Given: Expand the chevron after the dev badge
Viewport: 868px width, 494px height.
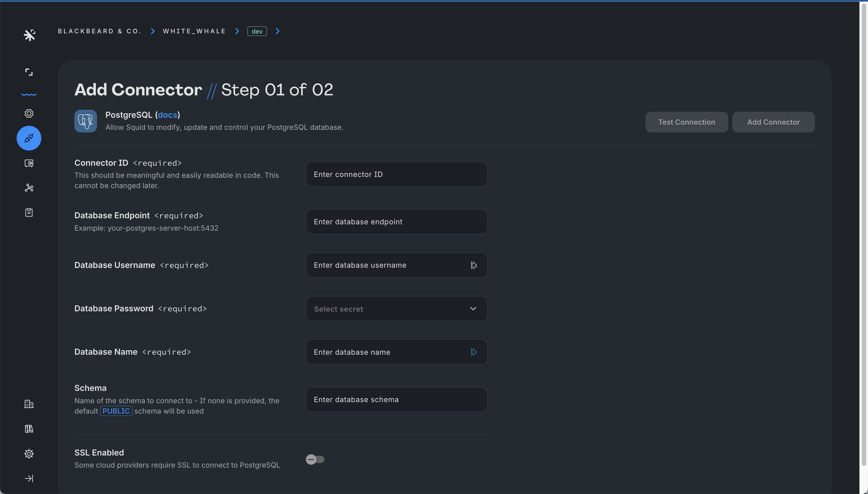Looking at the screenshot, I should (x=278, y=31).
